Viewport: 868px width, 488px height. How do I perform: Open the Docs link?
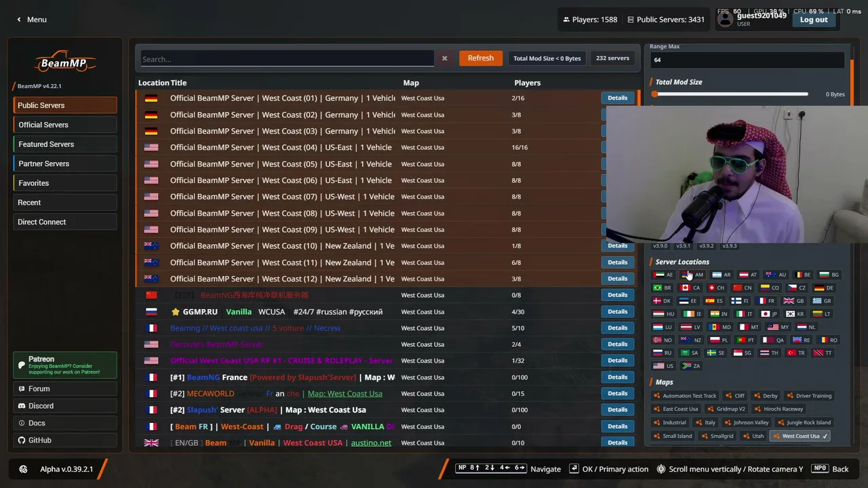pos(65,423)
